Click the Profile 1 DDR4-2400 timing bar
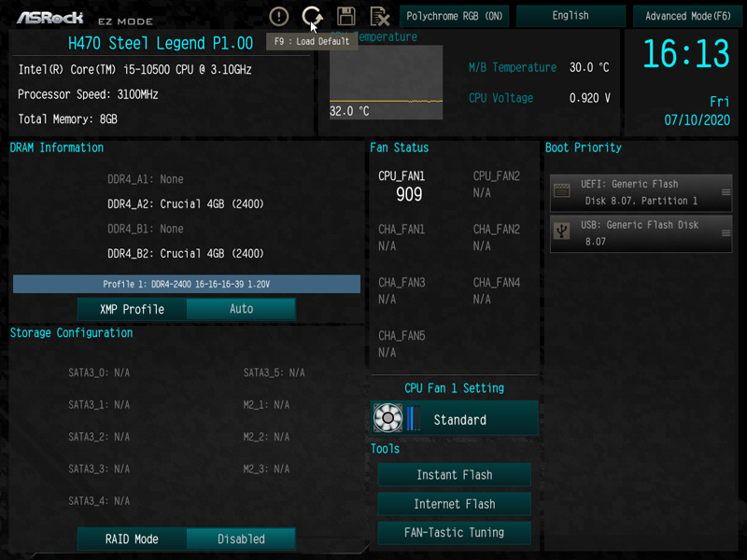 [186, 284]
